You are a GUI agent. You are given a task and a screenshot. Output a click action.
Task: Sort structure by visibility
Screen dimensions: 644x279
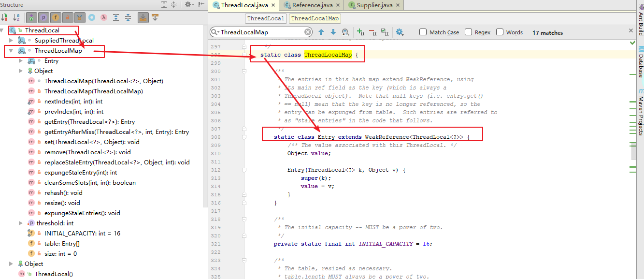point(5,17)
